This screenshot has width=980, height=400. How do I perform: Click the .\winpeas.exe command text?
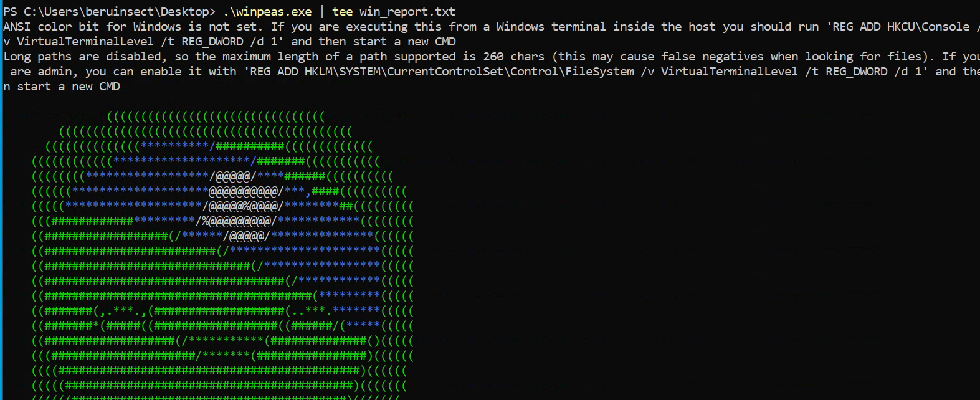pos(267,11)
